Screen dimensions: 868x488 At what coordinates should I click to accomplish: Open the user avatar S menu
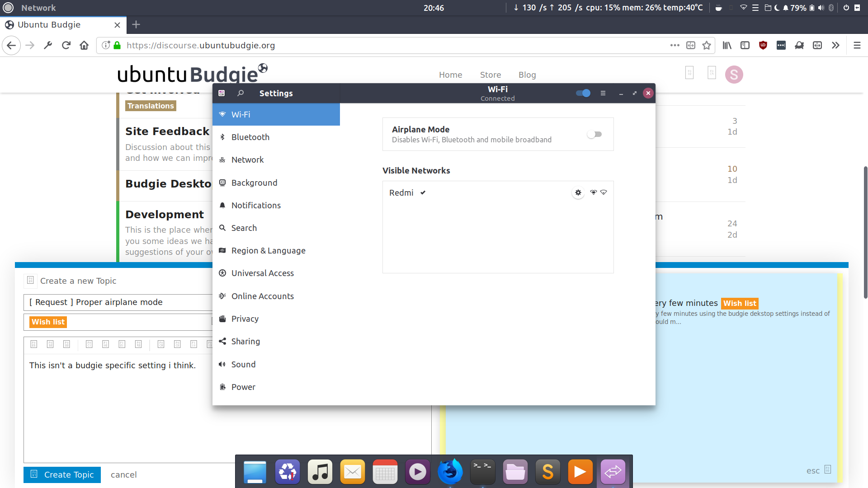coord(734,75)
